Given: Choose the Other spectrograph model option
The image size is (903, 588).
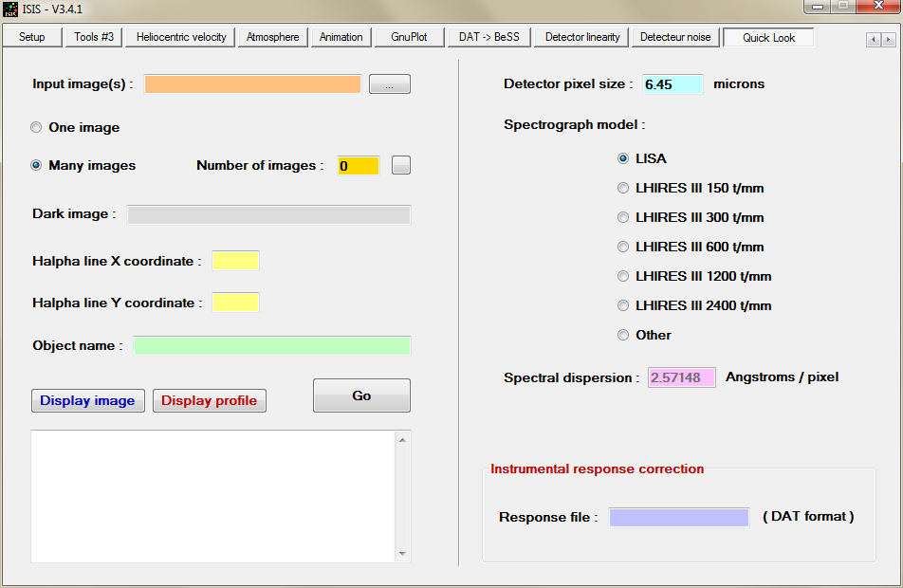Looking at the screenshot, I should coord(623,335).
